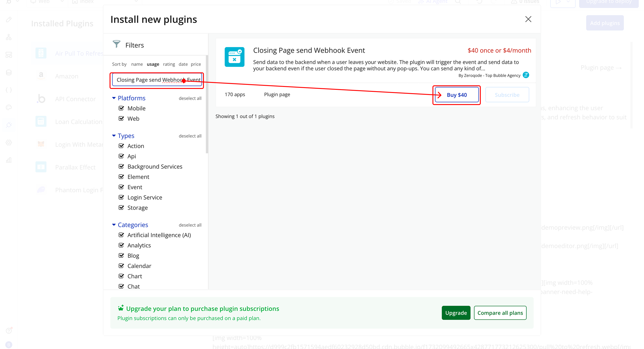Open the Workflow tree icon in sidebar
The width and height of the screenshot is (644, 349).
pos(9,37)
